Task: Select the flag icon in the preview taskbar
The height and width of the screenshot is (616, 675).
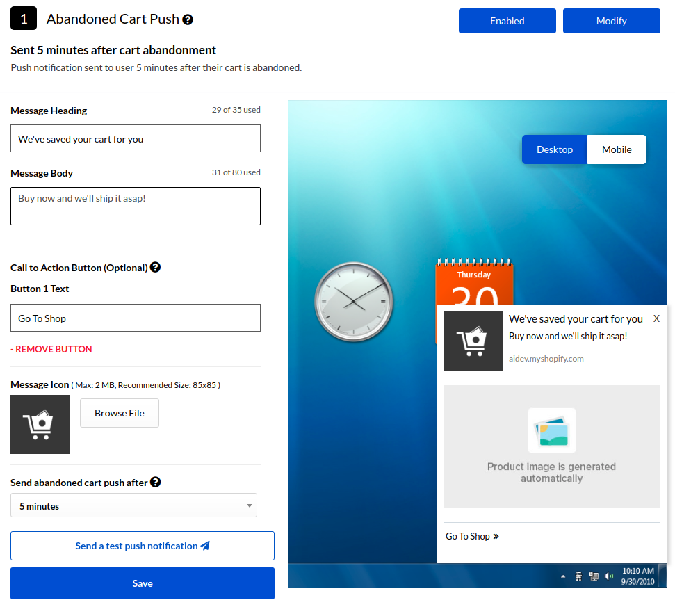Action: point(578,576)
